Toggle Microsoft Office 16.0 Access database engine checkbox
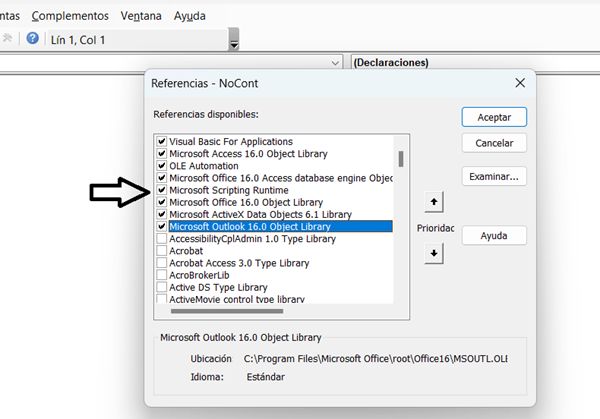The height and width of the screenshot is (419, 600). (x=161, y=178)
